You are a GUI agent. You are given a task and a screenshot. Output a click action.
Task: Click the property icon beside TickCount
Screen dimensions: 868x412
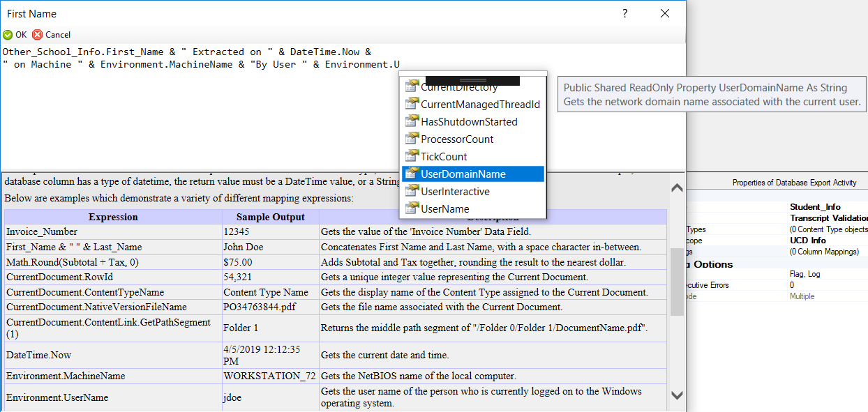pyautogui.click(x=412, y=157)
